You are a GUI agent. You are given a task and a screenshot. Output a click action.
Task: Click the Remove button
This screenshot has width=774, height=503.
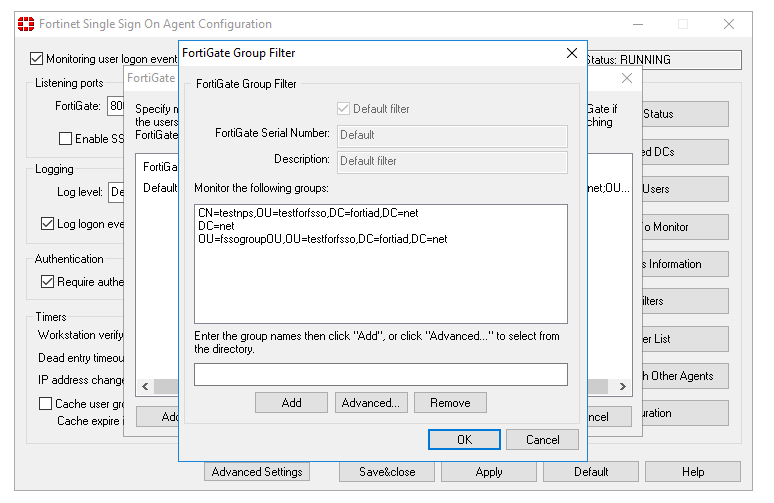point(450,403)
